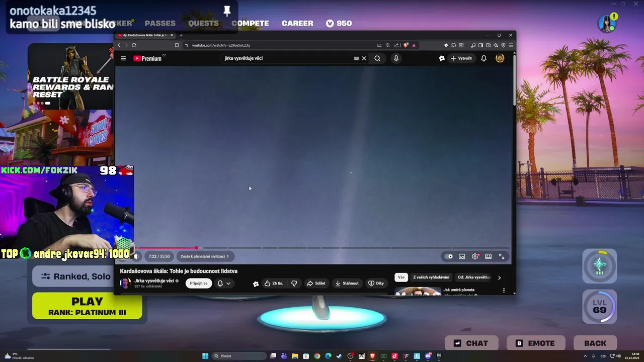Start voice search with the microphone icon
The width and height of the screenshot is (644, 362).
(x=396, y=58)
